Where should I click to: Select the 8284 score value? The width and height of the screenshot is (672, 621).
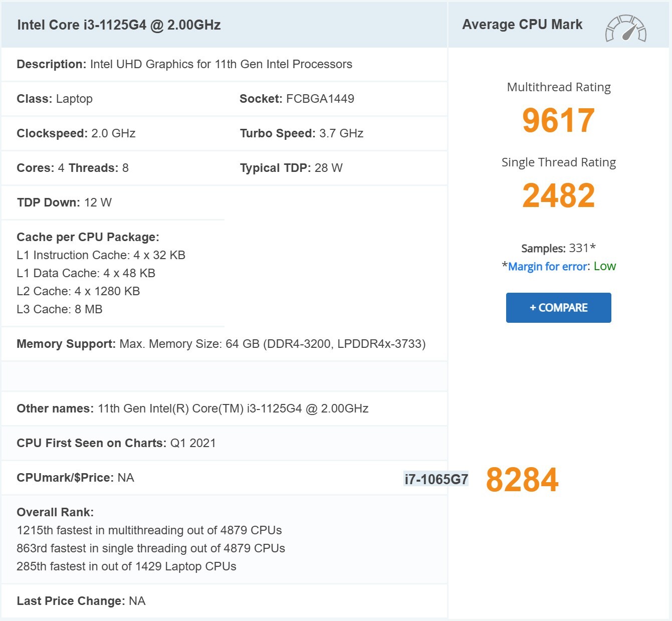click(x=522, y=480)
